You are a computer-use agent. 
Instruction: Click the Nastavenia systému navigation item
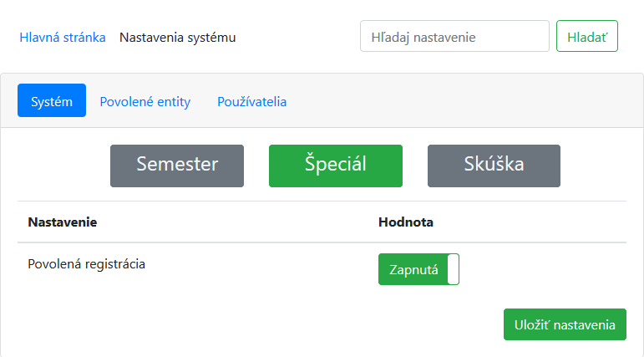pyautogui.click(x=177, y=38)
